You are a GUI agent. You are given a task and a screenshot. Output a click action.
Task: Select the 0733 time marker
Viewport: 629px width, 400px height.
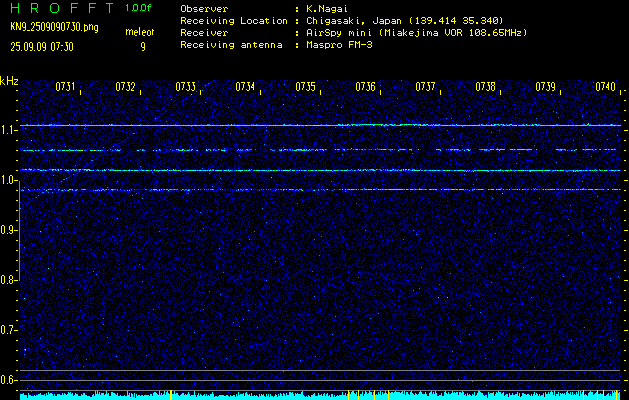(185, 87)
